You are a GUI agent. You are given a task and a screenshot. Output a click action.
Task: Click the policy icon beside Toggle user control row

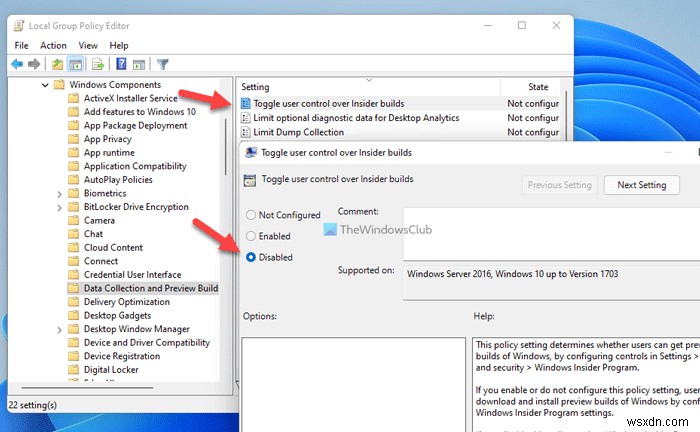245,104
